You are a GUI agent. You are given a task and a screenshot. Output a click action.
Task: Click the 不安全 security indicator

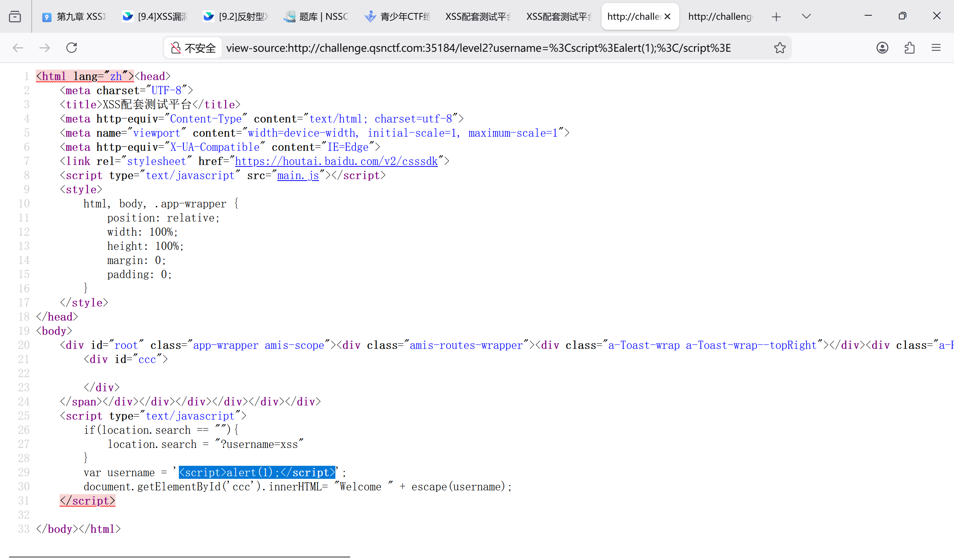point(193,48)
